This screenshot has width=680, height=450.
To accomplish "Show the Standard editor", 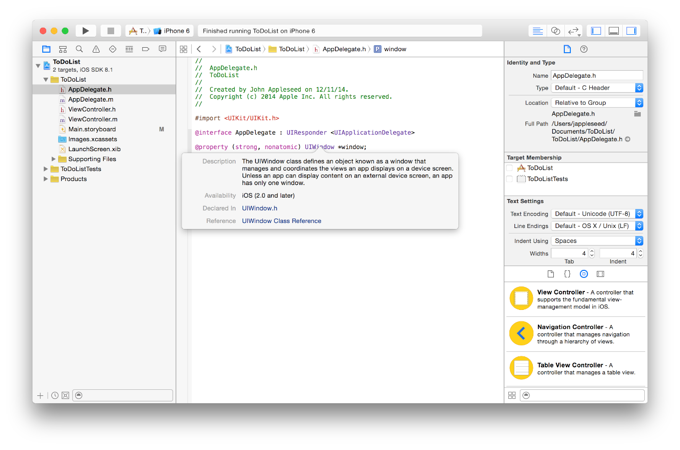I will coord(537,31).
